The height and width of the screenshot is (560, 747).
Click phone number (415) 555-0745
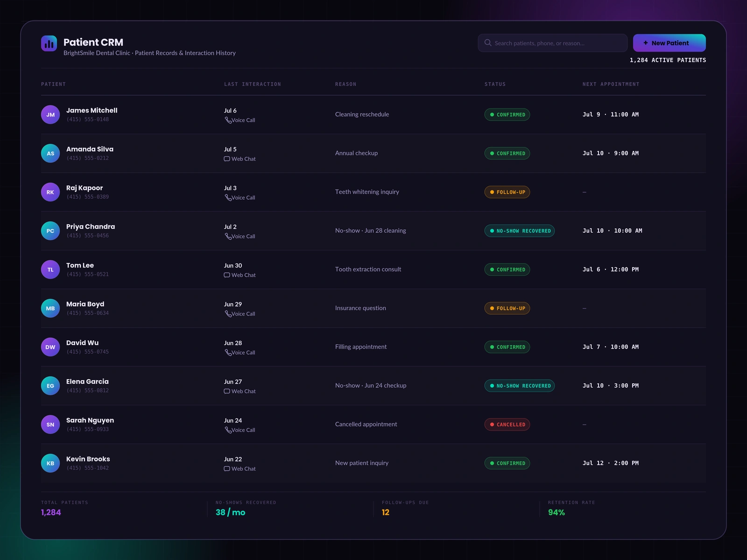[87, 352]
